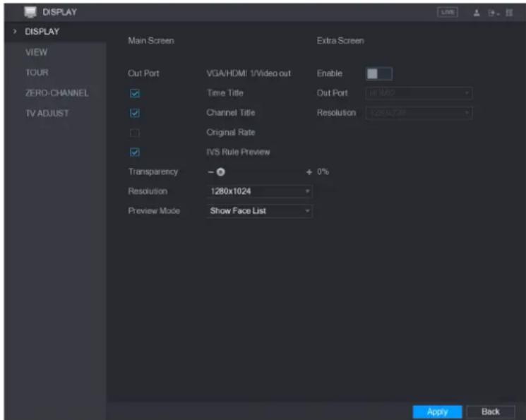Click the Preview Mode label
The height and width of the screenshot is (420, 526).
point(154,210)
